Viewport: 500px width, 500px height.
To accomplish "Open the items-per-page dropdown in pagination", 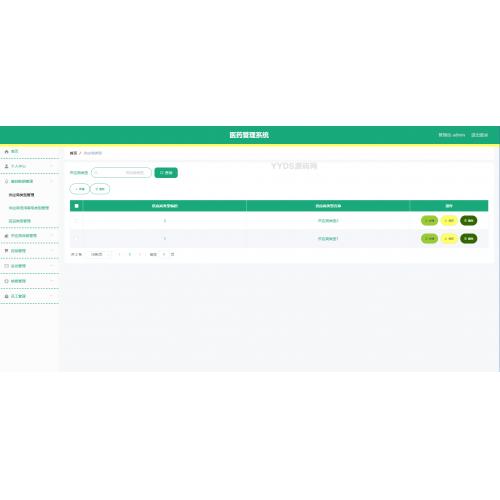I will [100, 254].
